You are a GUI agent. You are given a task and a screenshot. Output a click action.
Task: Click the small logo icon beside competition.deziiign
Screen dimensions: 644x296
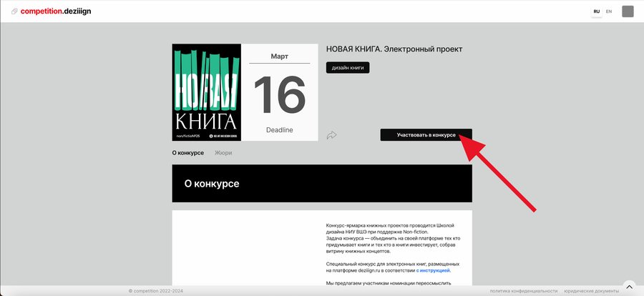pos(14,11)
